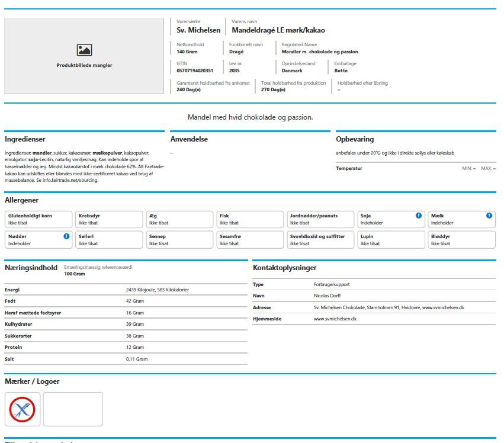
Task: Click the regulated name Mandler m. chokolade og passion
Action: click(x=320, y=52)
